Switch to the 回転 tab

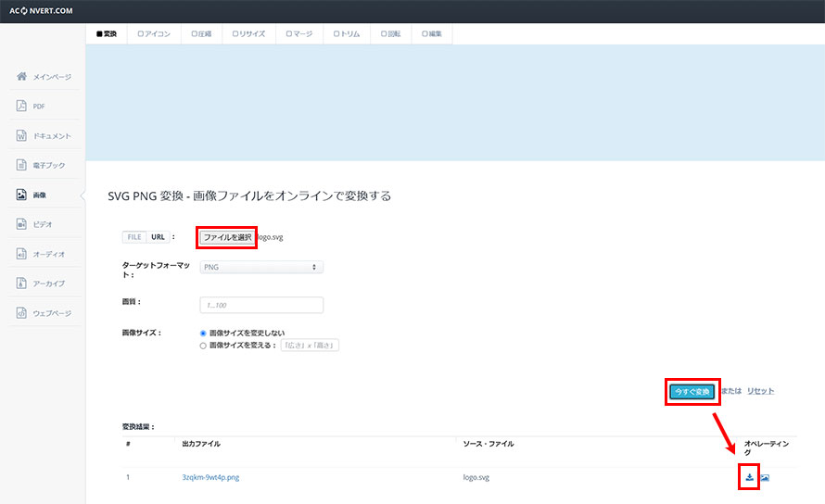[391, 33]
